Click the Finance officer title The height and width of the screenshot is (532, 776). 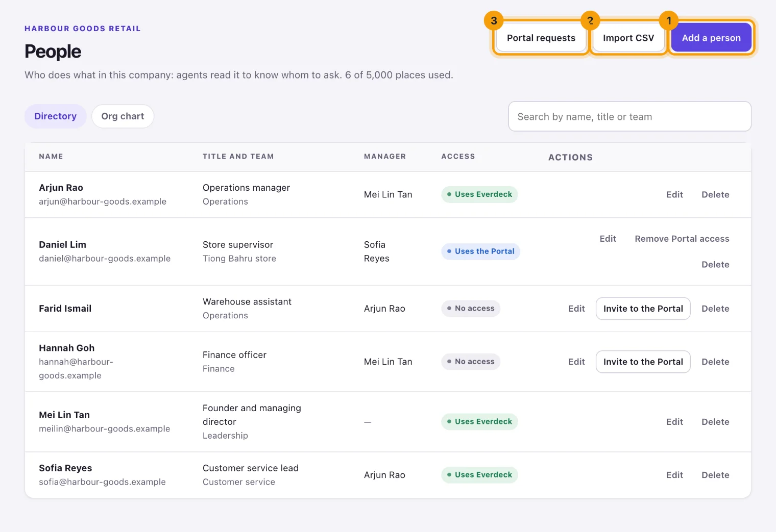point(234,355)
